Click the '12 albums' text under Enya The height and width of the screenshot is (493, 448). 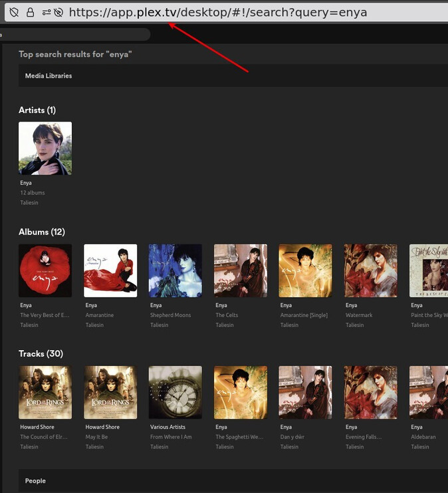[33, 193]
